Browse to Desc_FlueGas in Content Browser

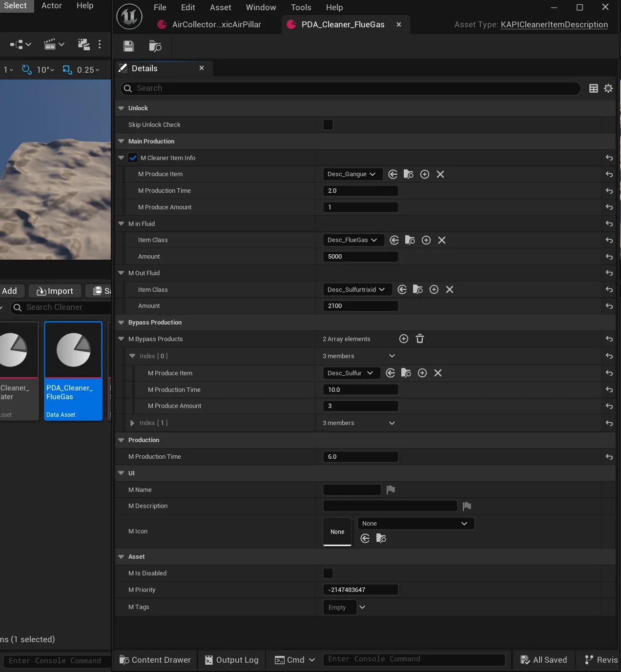pos(410,240)
